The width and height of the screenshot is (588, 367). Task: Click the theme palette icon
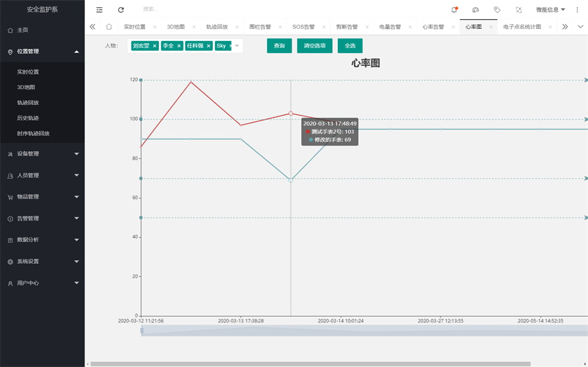tap(475, 10)
